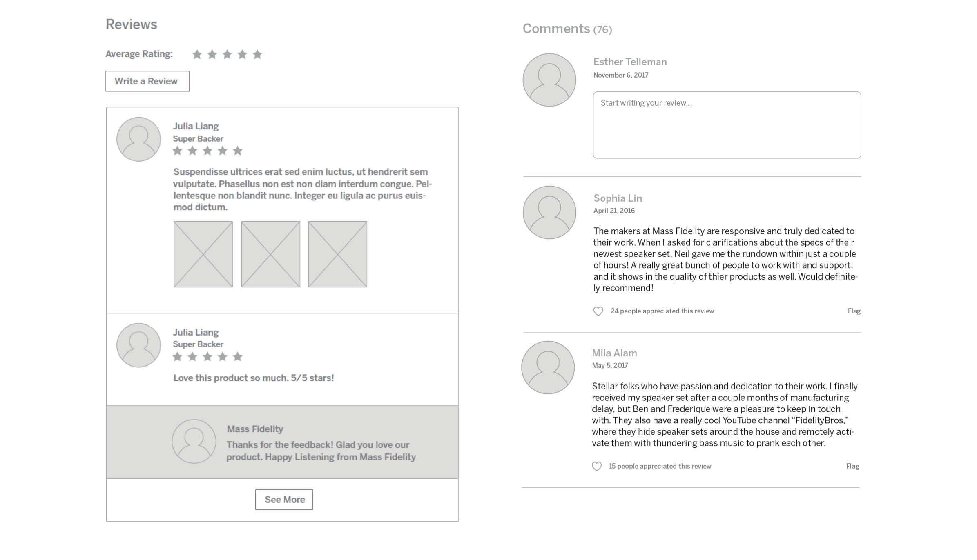Flag Sophia Lin's review
The width and height of the screenshot is (977, 560).
(x=854, y=311)
